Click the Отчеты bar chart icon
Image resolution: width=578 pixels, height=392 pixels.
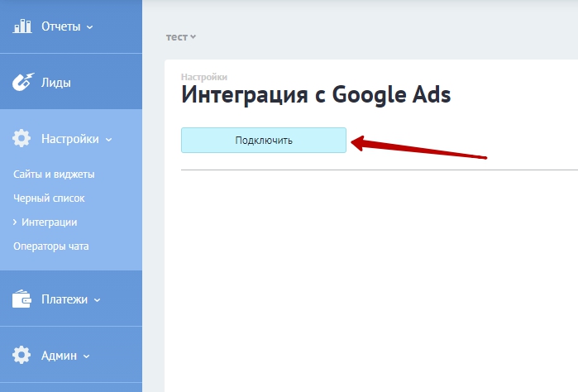(x=22, y=26)
